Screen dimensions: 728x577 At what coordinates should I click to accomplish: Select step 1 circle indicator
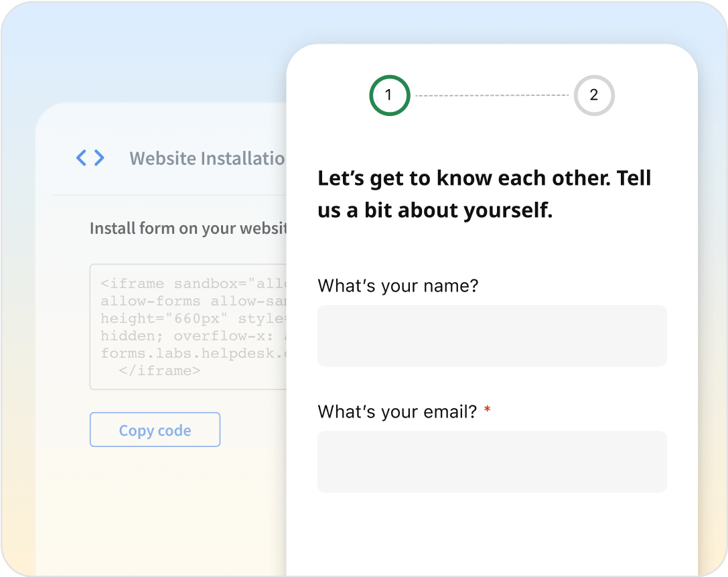click(389, 95)
